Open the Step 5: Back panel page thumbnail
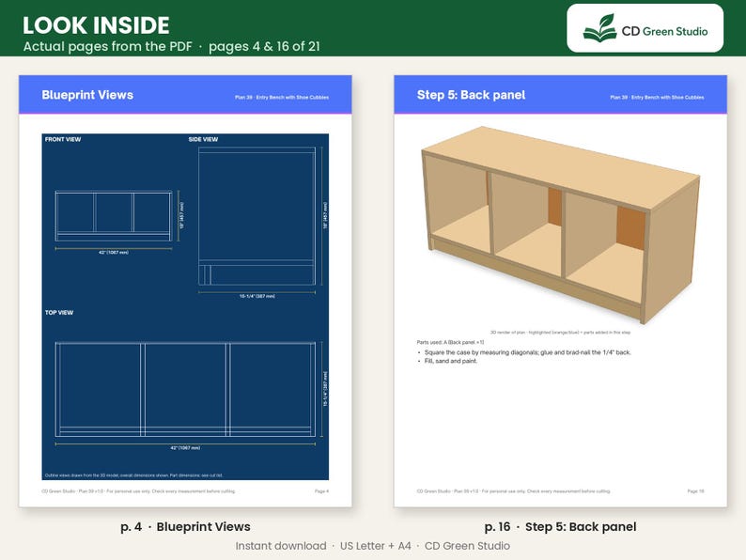This screenshot has width=746, height=560. pyautogui.click(x=561, y=290)
